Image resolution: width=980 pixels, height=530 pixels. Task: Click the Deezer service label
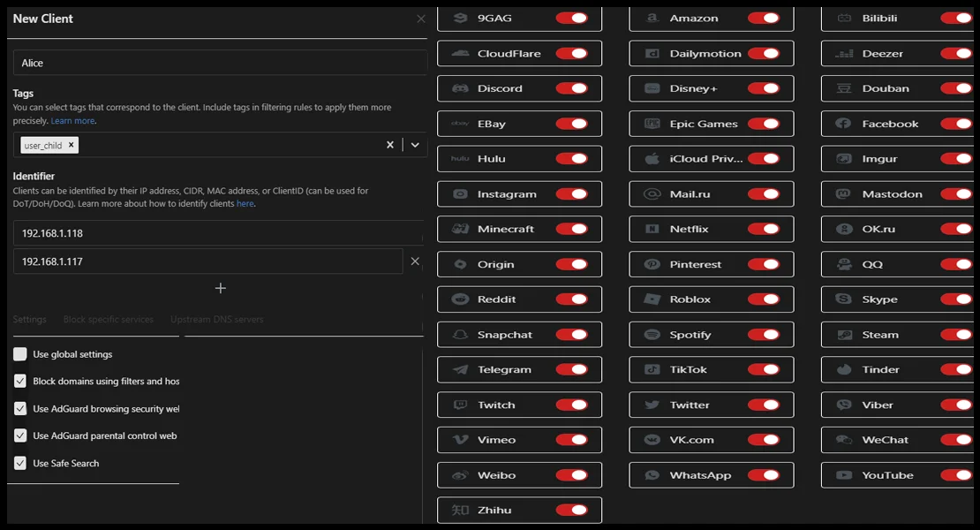point(883,53)
